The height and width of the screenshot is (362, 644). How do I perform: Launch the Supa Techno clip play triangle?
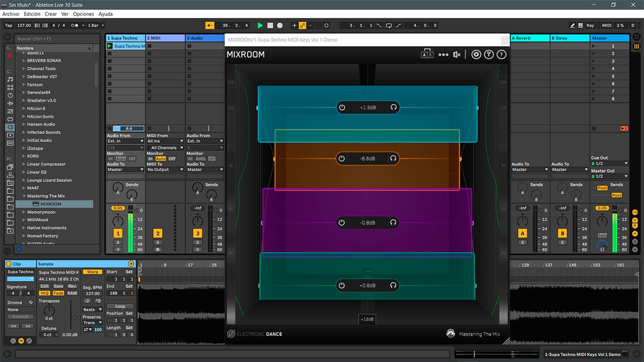(110, 46)
